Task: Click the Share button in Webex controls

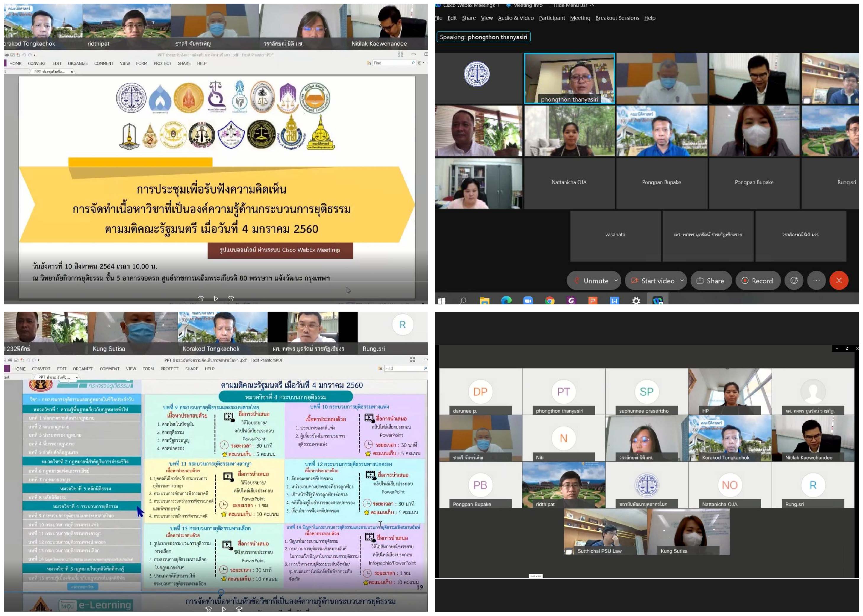Action: (x=710, y=281)
